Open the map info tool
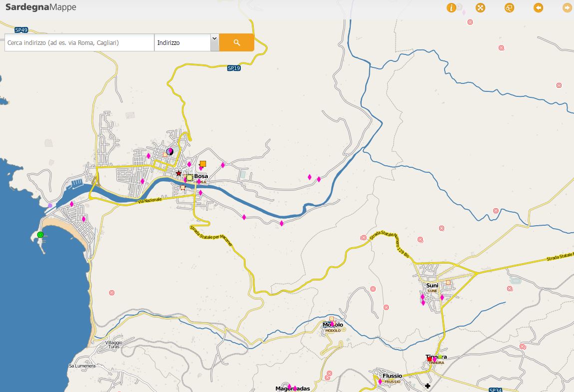 (x=451, y=7)
